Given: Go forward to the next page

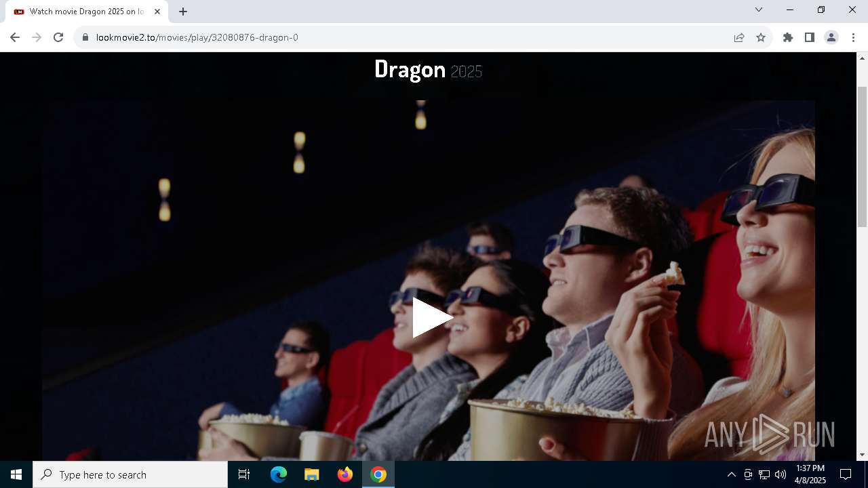Looking at the screenshot, I should [37, 37].
